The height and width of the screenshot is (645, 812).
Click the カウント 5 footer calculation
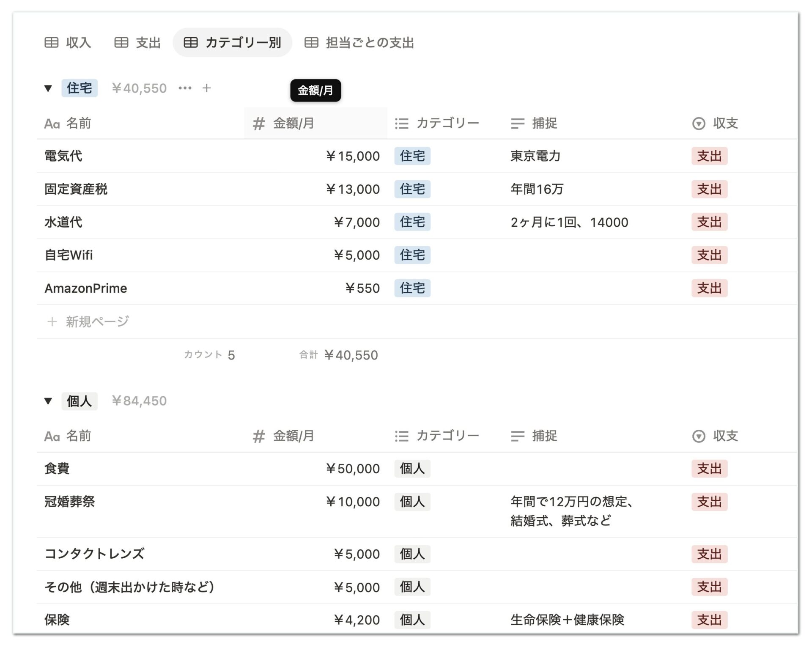(x=209, y=355)
